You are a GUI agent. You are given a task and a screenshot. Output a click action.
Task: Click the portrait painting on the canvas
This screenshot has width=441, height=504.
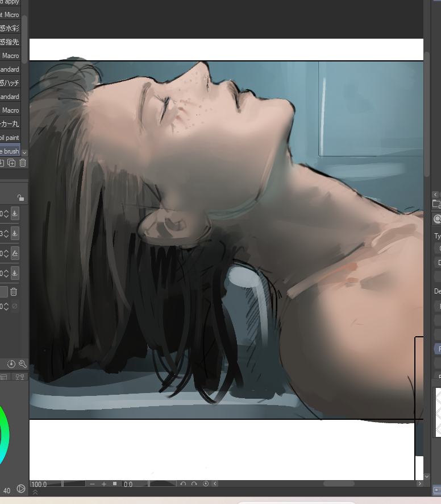coord(226,240)
